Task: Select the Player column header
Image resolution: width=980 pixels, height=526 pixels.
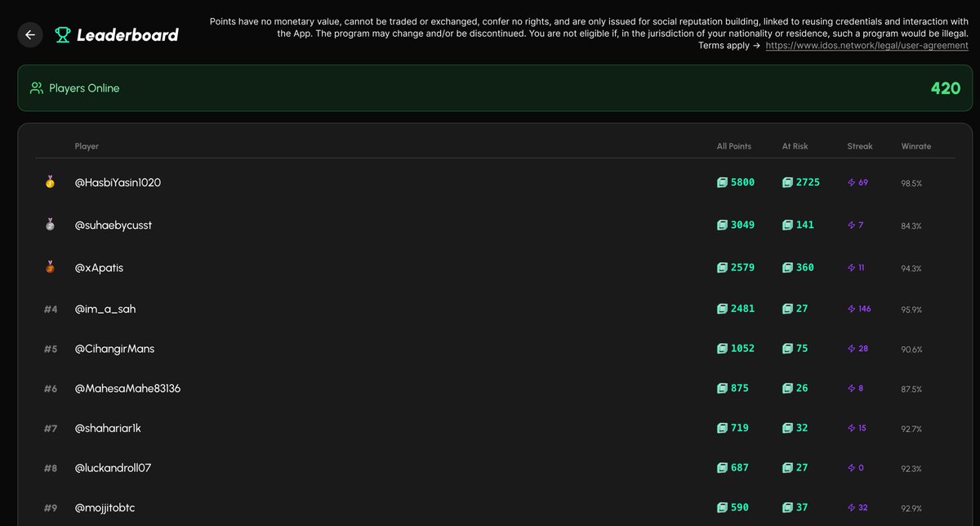Action: tap(87, 146)
